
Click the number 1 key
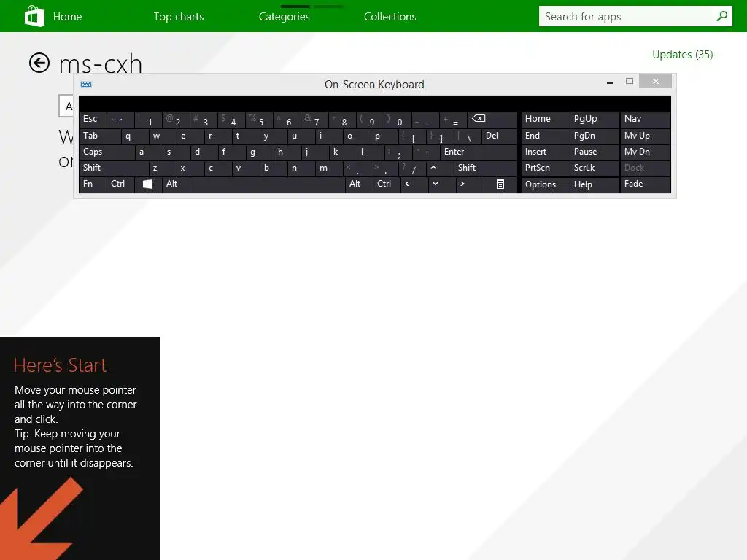click(x=148, y=120)
